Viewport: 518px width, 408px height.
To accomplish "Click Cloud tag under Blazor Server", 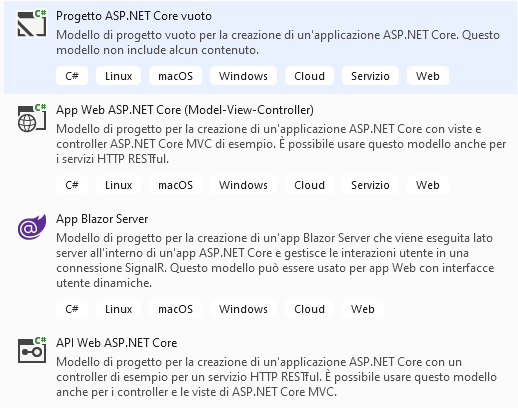I will tap(309, 309).
